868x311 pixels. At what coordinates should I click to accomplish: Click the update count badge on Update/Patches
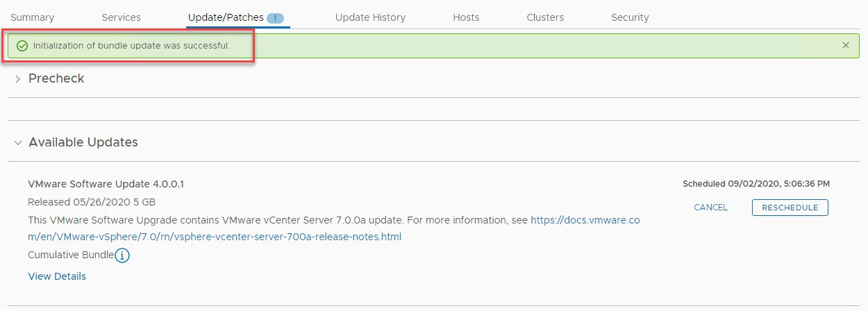click(275, 18)
